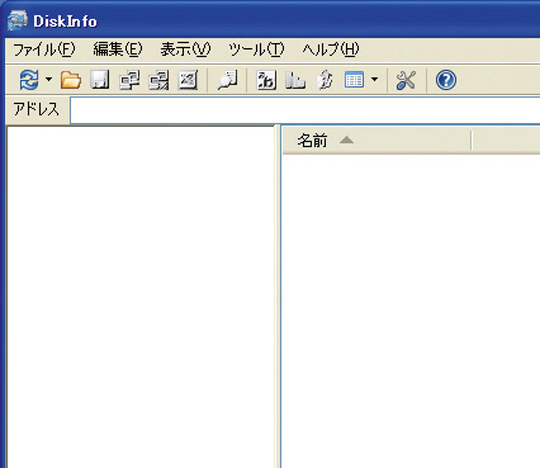This screenshot has height=468, width=540.
Task: Sort by the 名前 column header
Action: click(376, 141)
